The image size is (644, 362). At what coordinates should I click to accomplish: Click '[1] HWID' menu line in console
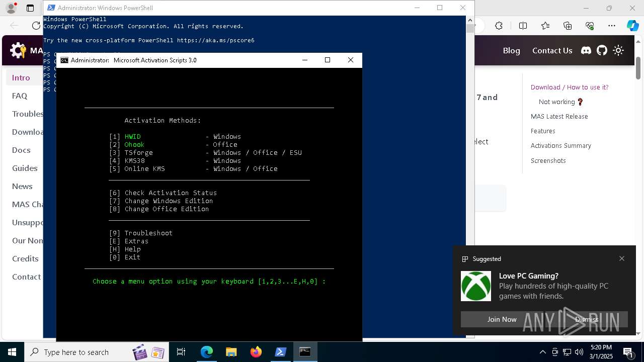[x=175, y=136]
